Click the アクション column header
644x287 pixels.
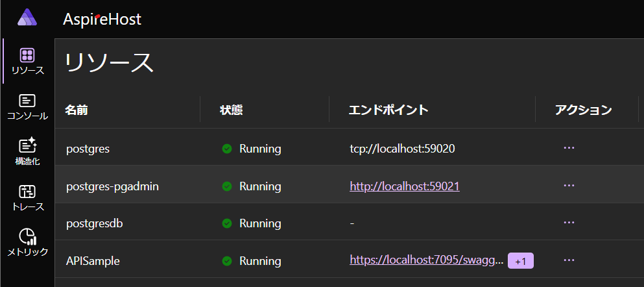[584, 110]
